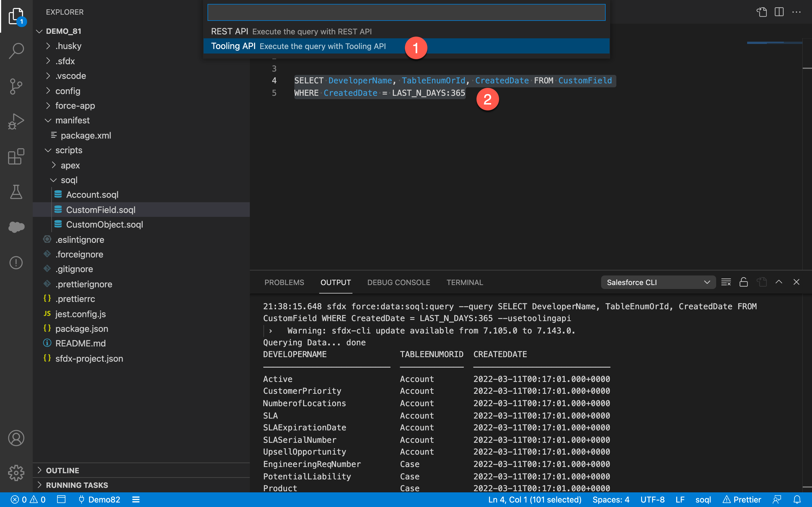Open the Source Control view
This screenshot has height=507, width=812.
pos(16,87)
